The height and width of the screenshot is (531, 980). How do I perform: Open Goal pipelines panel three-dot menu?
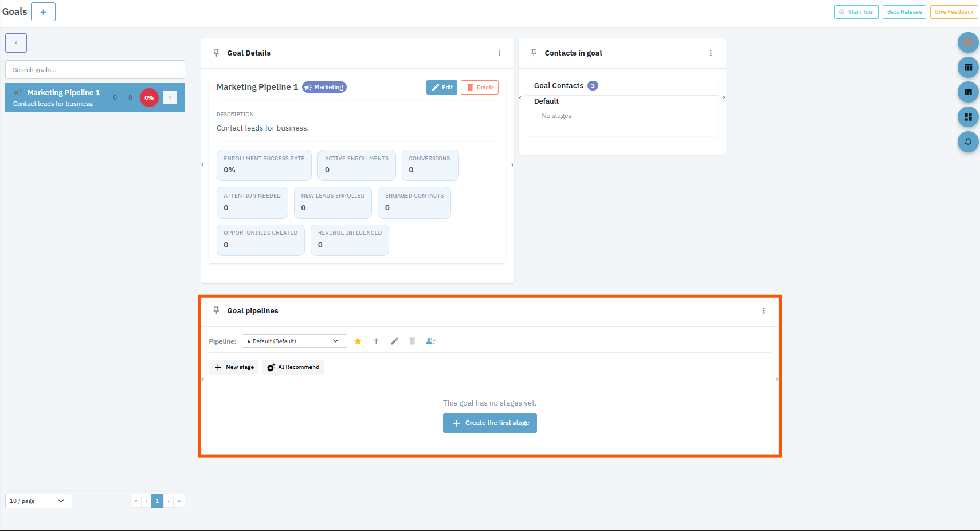point(763,311)
